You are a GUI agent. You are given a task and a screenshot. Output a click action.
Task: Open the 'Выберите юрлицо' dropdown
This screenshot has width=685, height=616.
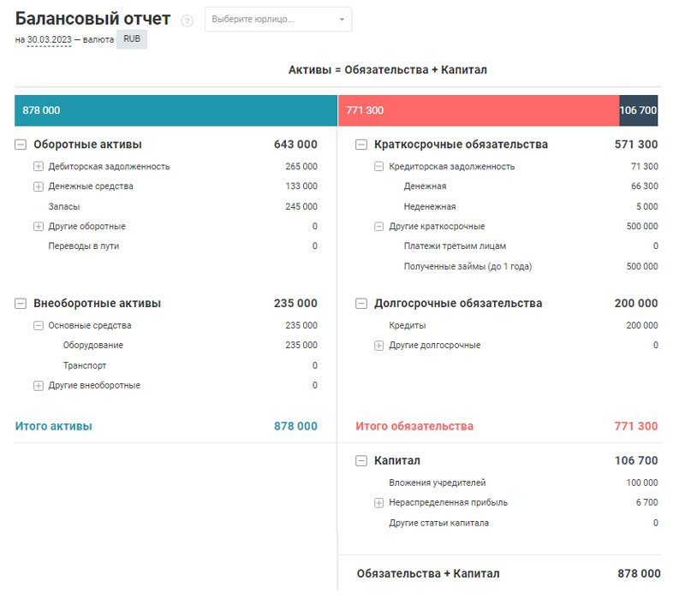click(277, 19)
